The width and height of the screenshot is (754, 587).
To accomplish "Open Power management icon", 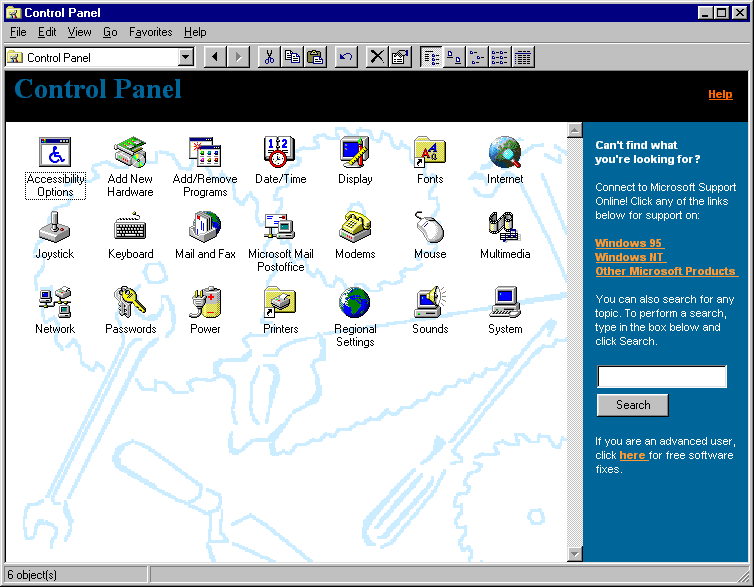I will click(205, 302).
